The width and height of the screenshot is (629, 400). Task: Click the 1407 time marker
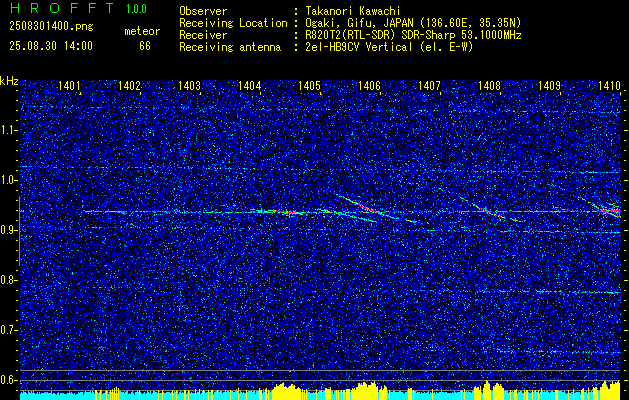tap(430, 85)
